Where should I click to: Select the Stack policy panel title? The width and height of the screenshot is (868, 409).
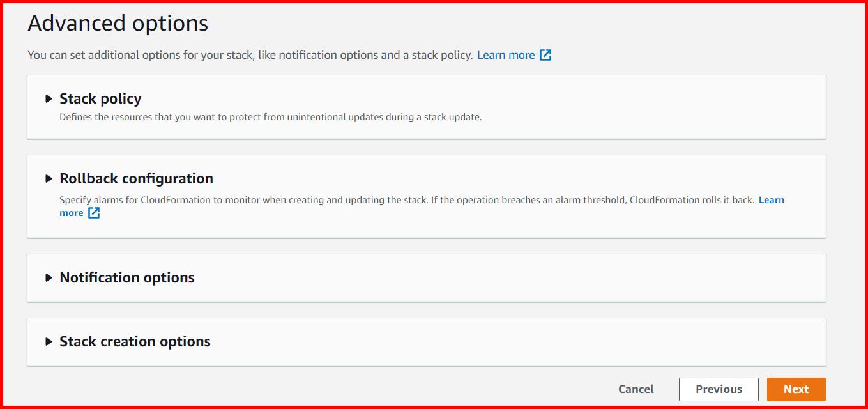tap(100, 98)
